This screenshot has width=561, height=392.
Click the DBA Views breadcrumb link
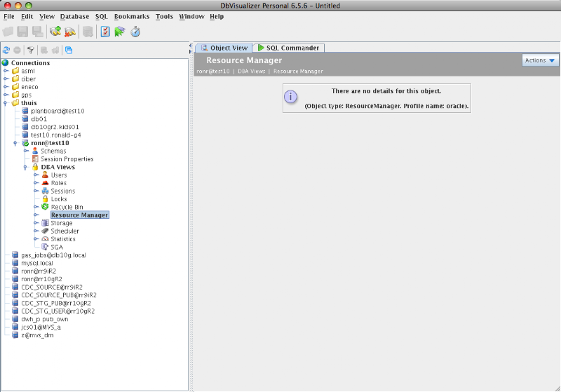252,71
